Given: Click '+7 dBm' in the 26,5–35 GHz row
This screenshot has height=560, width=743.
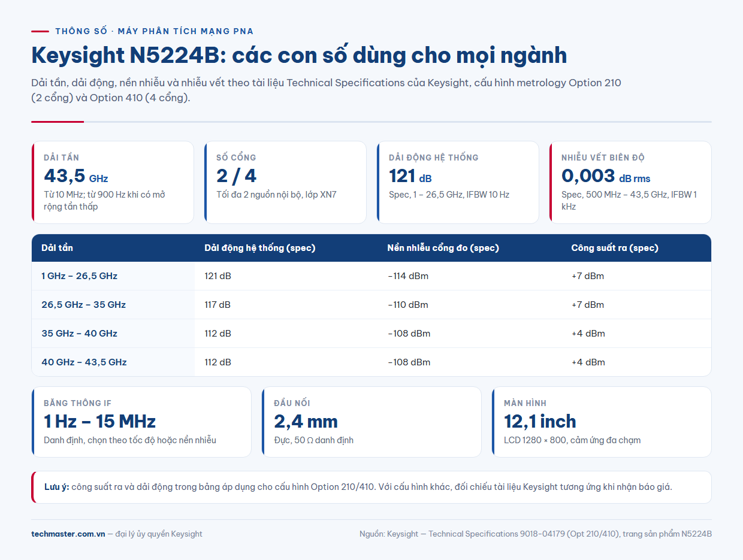Looking at the screenshot, I should (587, 305).
